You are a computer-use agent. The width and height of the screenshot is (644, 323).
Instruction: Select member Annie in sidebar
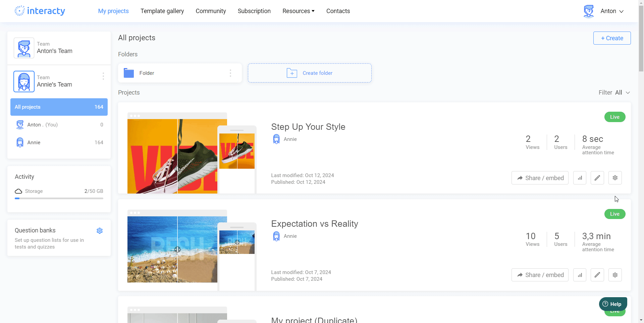59,143
